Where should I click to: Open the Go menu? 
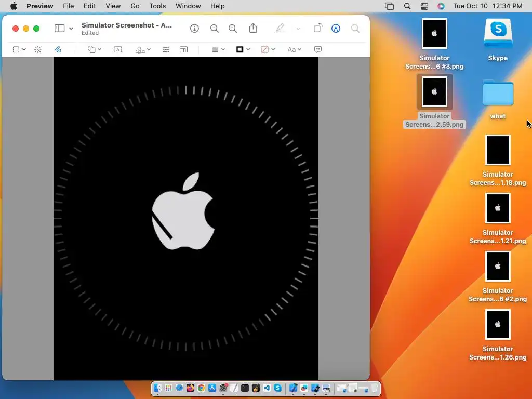[135, 6]
